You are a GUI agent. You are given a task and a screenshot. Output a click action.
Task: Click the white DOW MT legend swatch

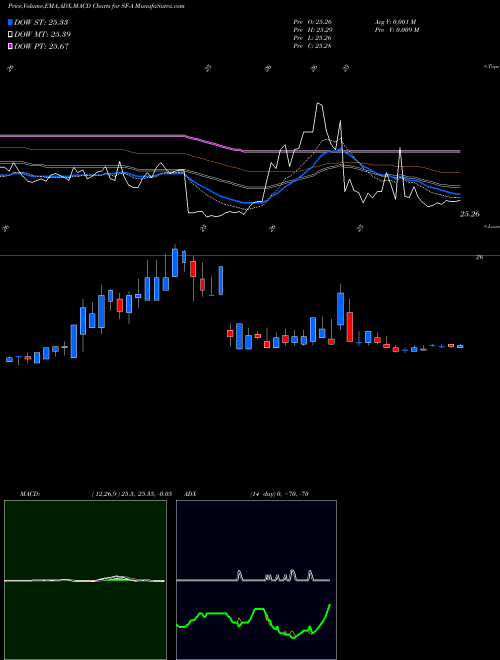(10, 35)
